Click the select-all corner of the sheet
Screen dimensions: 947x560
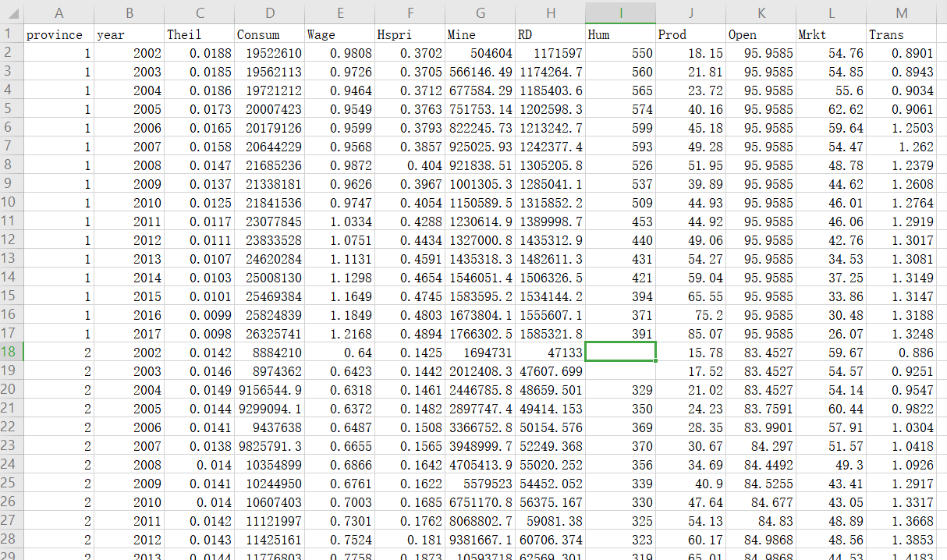point(12,12)
